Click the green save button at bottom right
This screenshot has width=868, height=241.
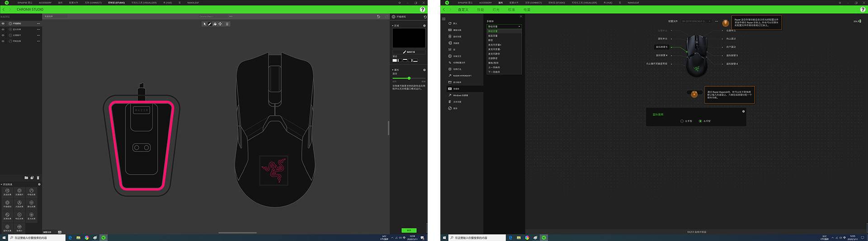[409, 231]
